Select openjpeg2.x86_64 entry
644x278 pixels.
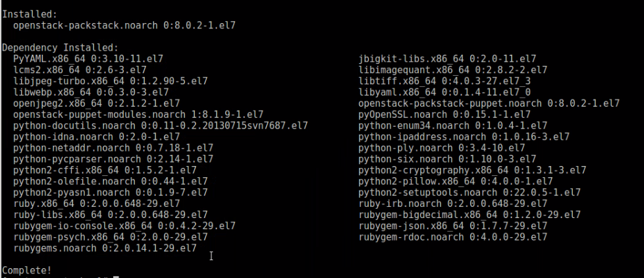pyautogui.click(x=96, y=103)
